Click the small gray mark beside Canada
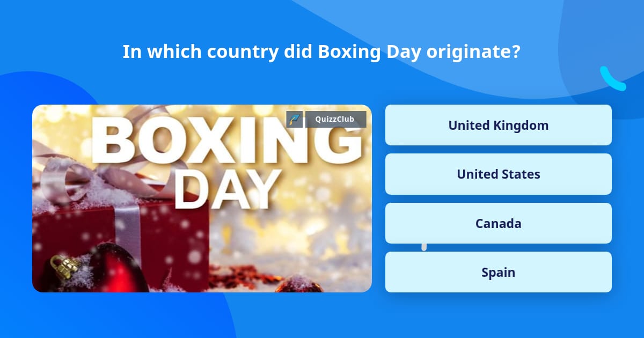Viewport: 644px width, 338px height. coord(424,247)
